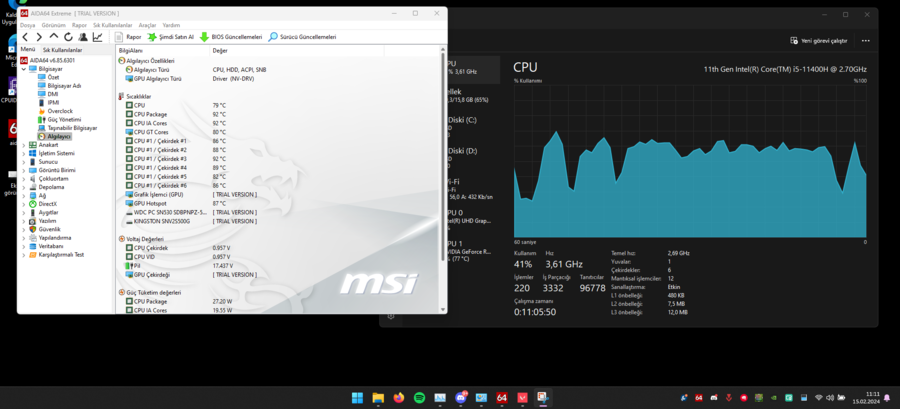Expand the DirectX tree node

pyautogui.click(x=24, y=204)
